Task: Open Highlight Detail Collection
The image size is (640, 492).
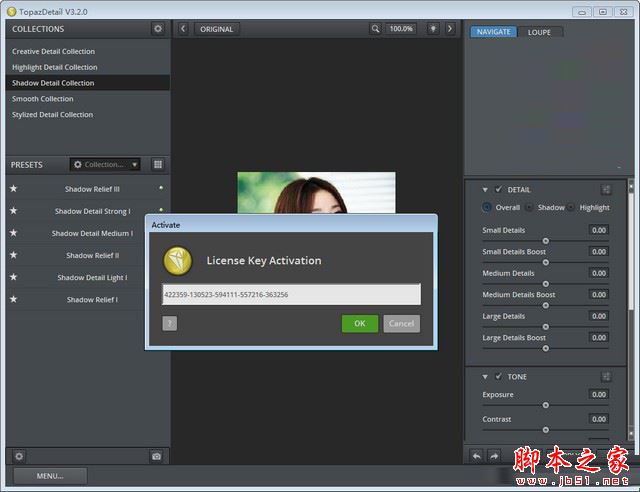Action: 55,67
